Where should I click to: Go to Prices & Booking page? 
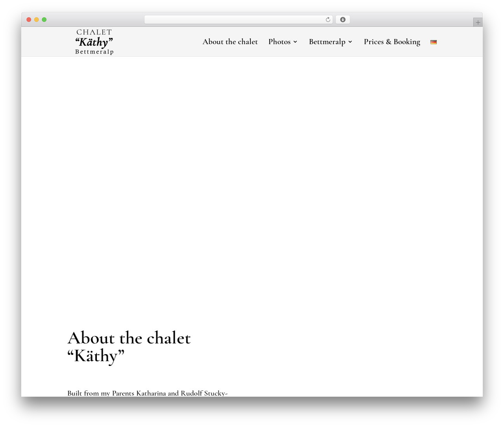(392, 42)
